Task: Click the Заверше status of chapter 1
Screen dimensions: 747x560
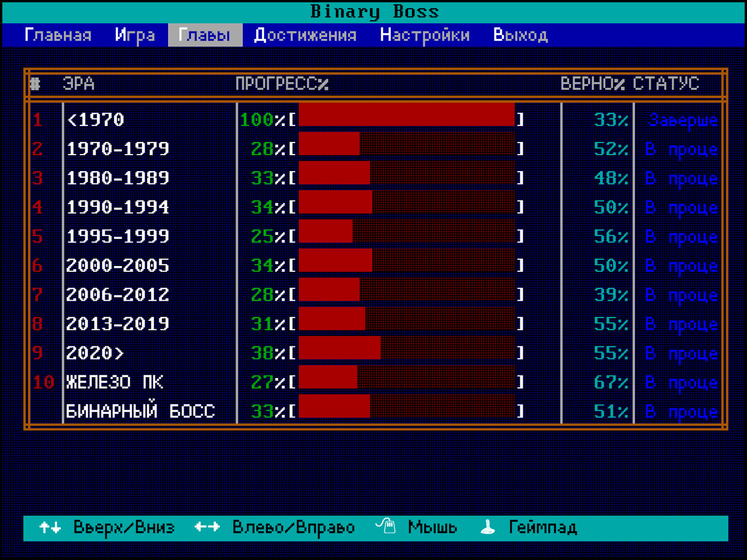Action: point(683,120)
